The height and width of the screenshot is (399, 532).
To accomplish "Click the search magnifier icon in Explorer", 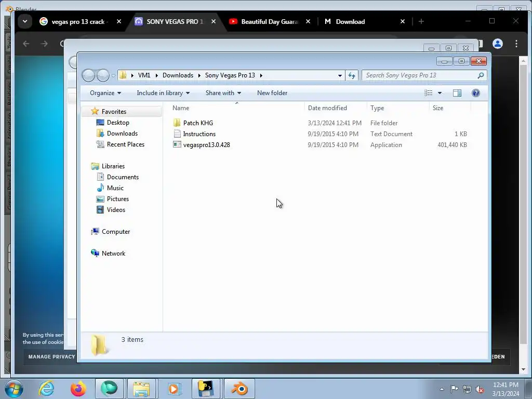I will tap(481, 75).
